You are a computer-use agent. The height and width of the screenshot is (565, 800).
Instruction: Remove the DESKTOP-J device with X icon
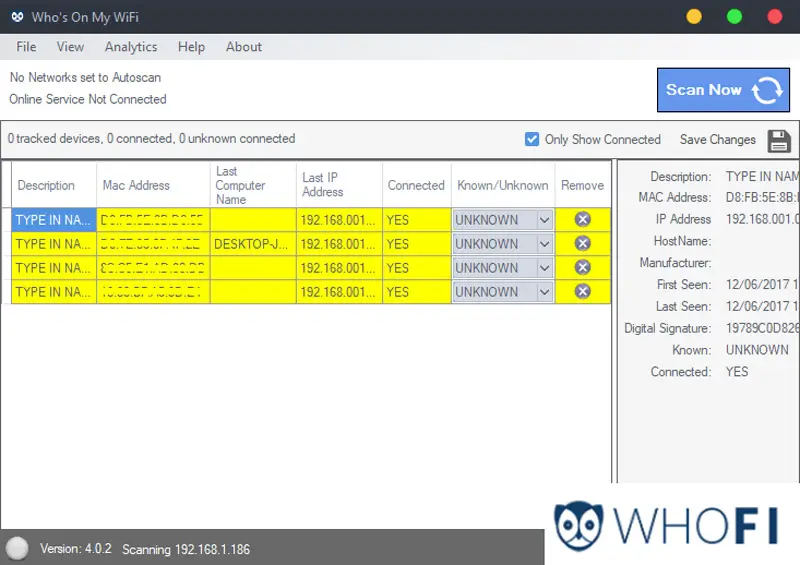pyautogui.click(x=582, y=243)
